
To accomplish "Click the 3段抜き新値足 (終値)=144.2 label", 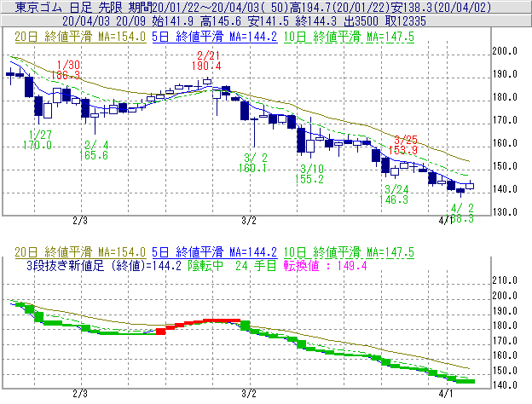I will point(103,266).
